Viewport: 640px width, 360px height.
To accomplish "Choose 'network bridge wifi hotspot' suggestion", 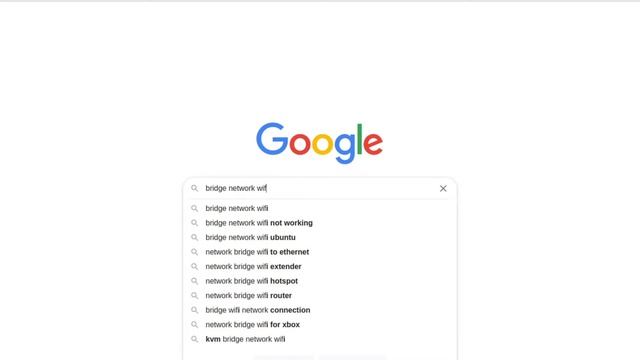I will tap(320, 281).
